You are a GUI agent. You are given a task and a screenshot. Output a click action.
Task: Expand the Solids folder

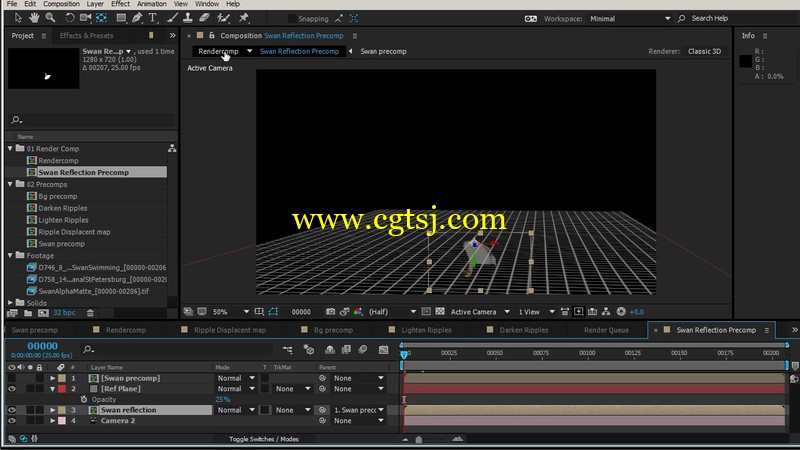pos(10,303)
